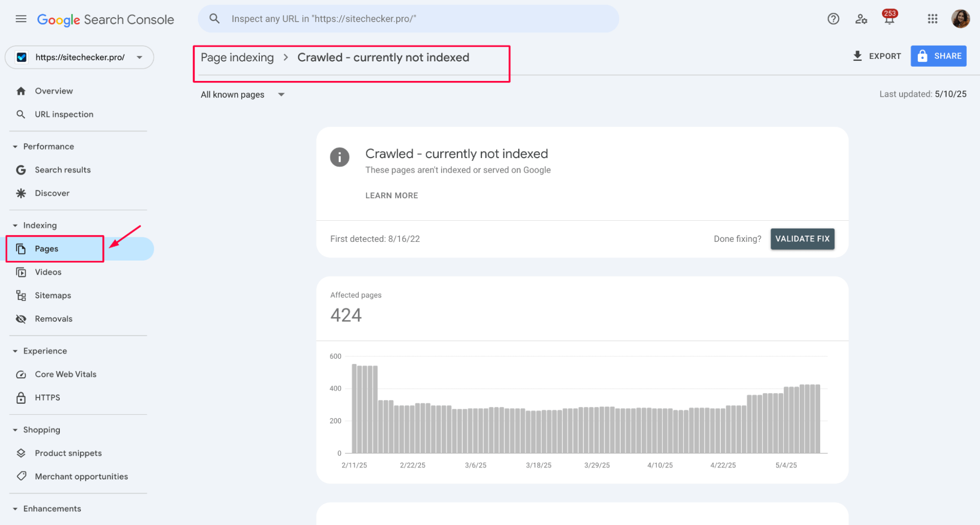The width and height of the screenshot is (980, 525).
Task: Open notifications bell with 253 badge
Action: (889, 18)
